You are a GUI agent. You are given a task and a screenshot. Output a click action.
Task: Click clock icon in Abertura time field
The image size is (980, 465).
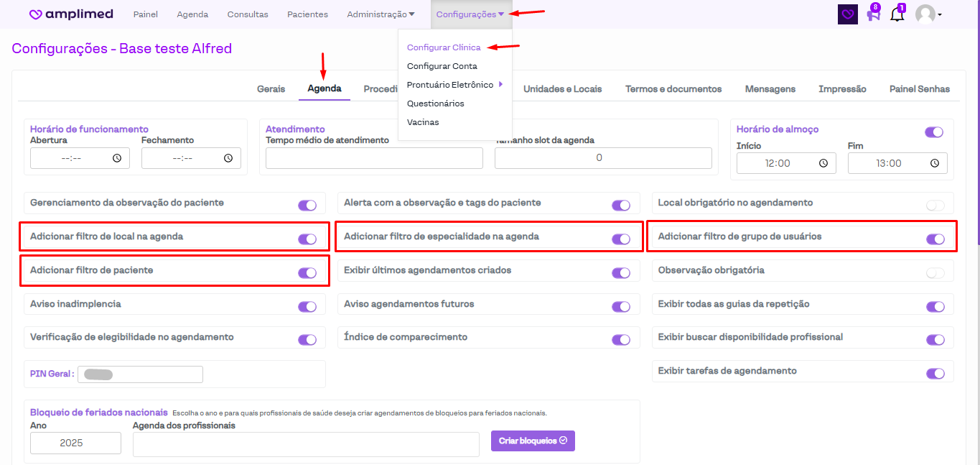117,158
